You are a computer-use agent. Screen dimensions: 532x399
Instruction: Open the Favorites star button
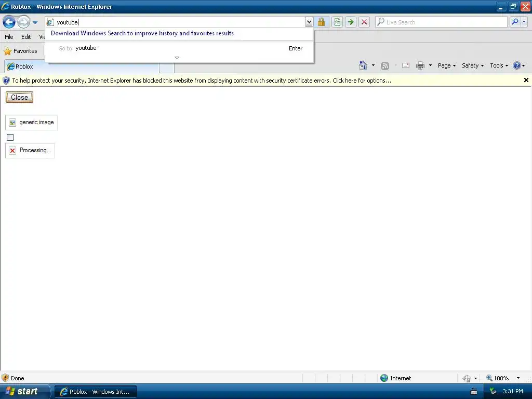pyautogui.click(x=20, y=51)
